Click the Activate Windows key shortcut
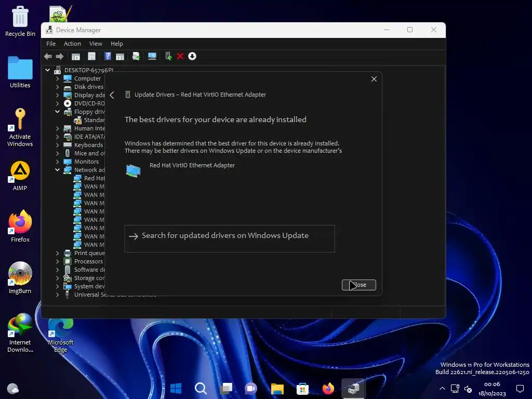Viewport: 532px width, 399px height. (20, 127)
